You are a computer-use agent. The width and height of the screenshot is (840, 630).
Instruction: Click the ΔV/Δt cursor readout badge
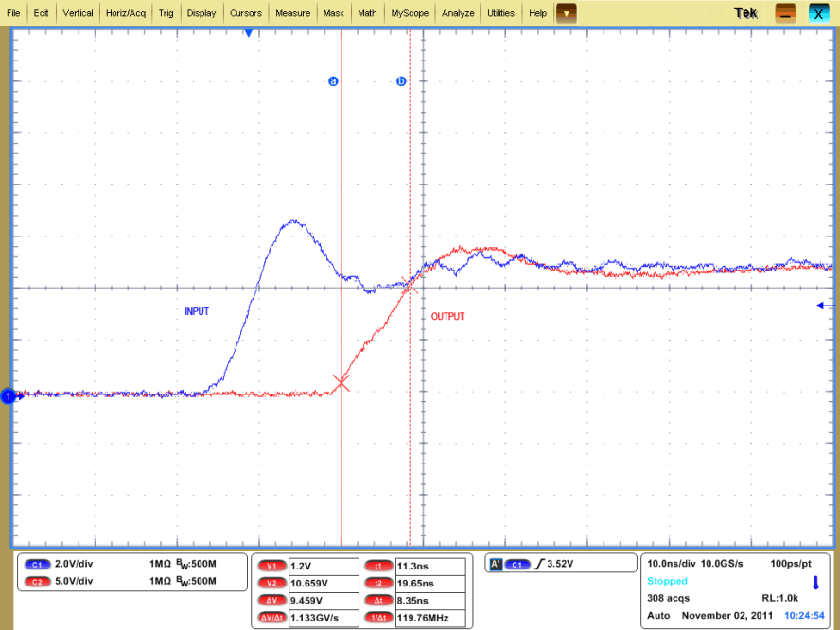(271, 619)
